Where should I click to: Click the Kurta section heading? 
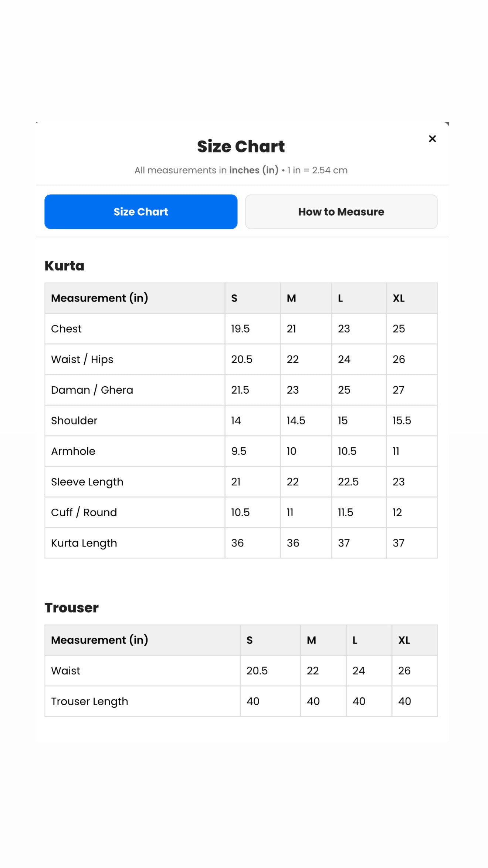(x=65, y=266)
